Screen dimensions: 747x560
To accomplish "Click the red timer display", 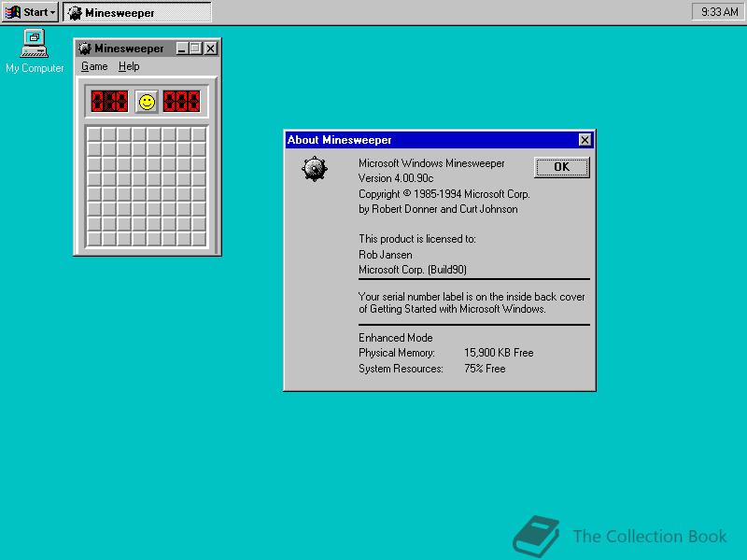I will (x=182, y=101).
